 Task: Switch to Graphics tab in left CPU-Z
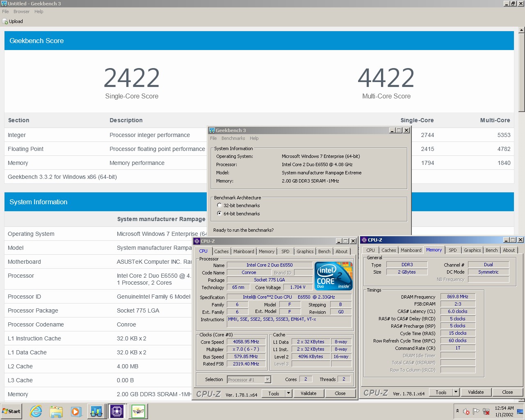[x=305, y=251]
